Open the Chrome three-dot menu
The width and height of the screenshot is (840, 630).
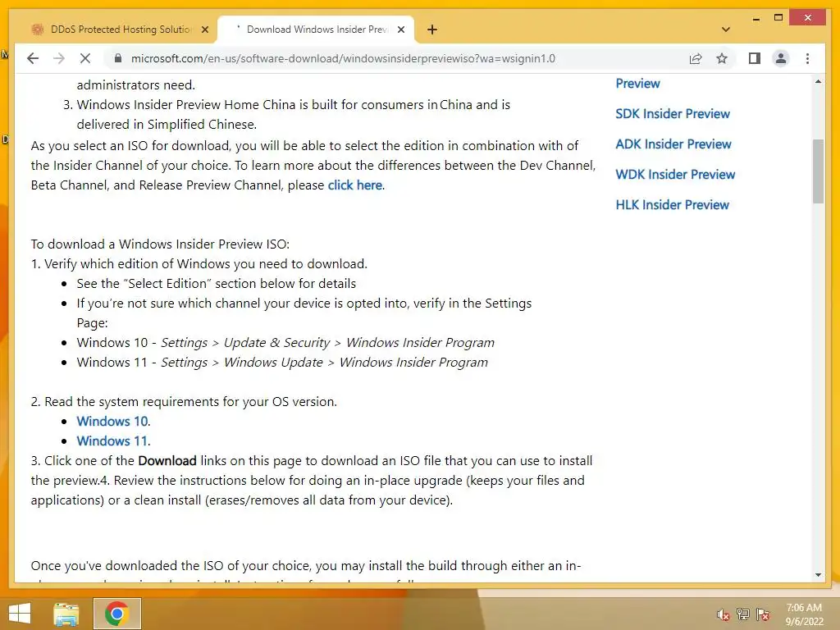click(807, 58)
